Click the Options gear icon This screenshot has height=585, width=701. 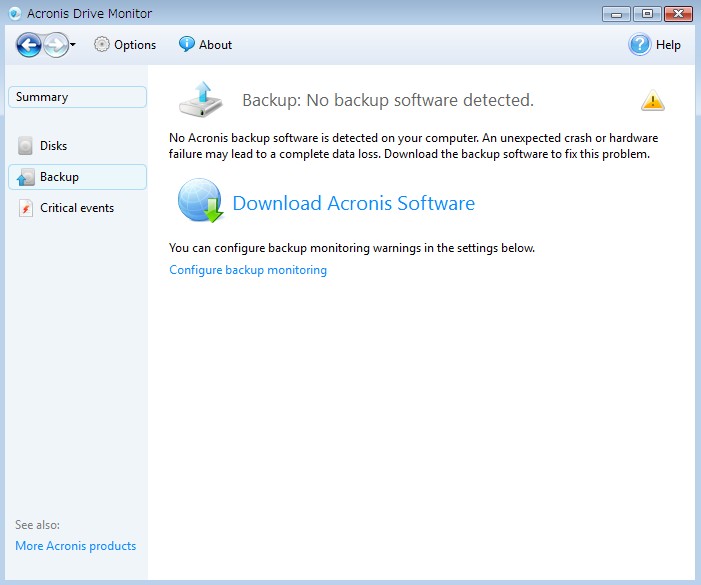(101, 45)
